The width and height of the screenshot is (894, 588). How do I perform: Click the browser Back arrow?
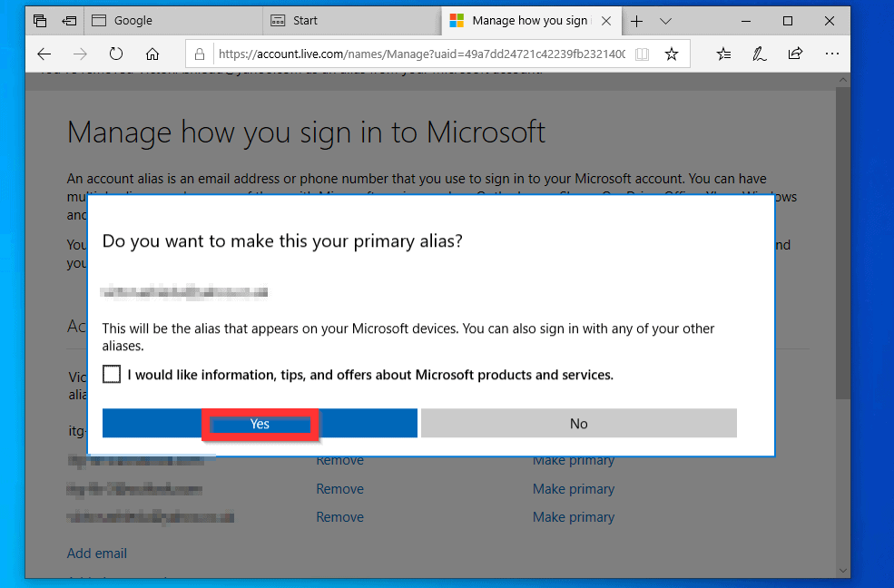click(44, 54)
